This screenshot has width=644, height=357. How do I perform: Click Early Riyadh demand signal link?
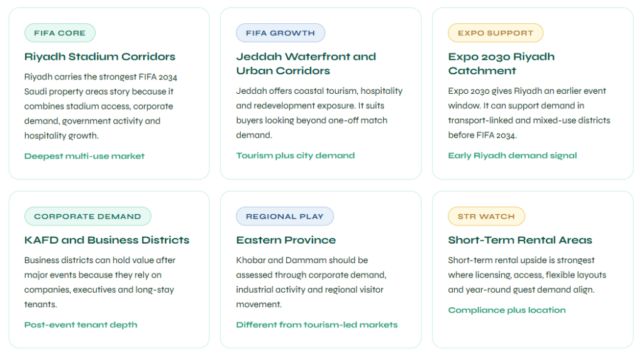click(512, 156)
